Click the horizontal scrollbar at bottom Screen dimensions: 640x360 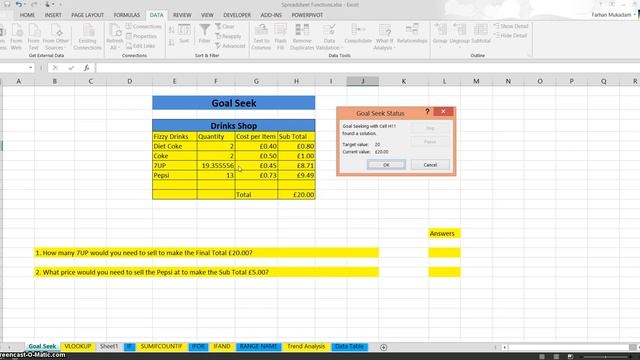567,347
